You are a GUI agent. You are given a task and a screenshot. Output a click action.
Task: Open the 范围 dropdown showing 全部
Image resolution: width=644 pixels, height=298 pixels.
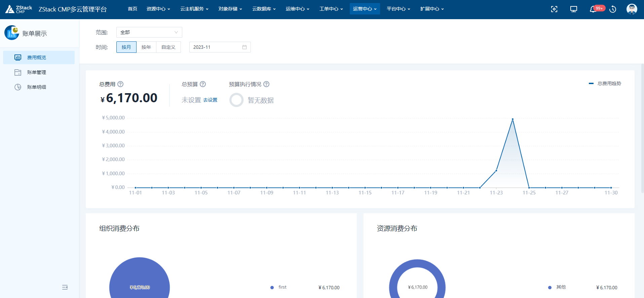[149, 32]
